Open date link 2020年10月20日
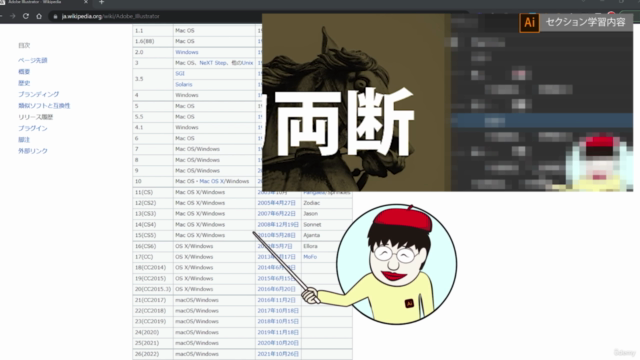The width and height of the screenshot is (640, 360). (278, 343)
